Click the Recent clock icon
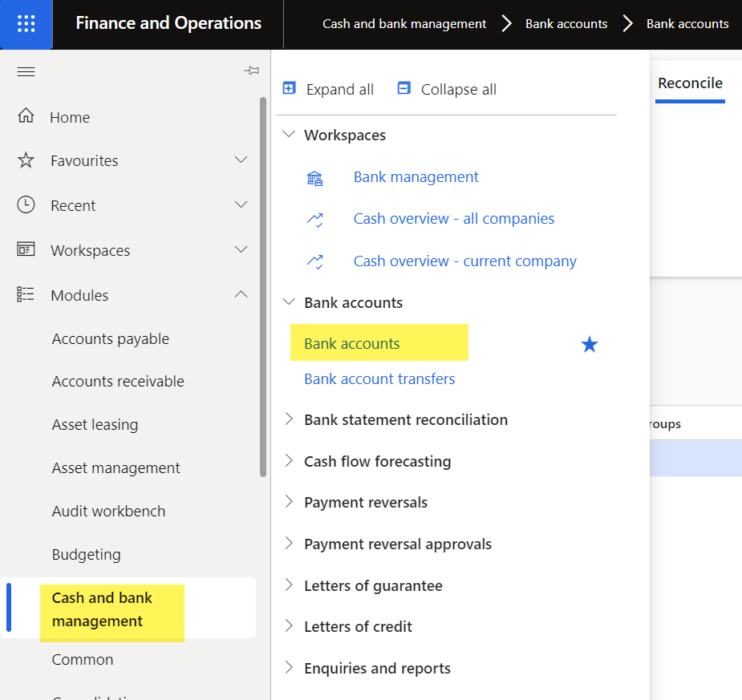This screenshot has width=742, height=700. coord(26,204)
